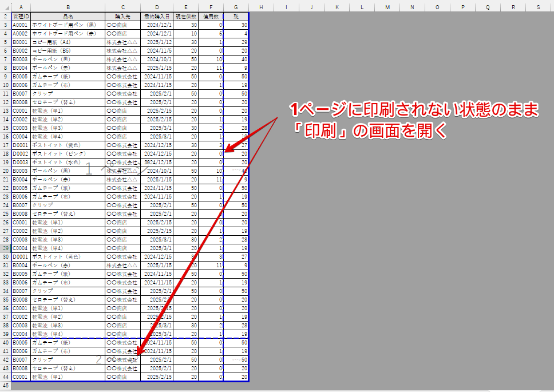
Task: Click クリップ cell in row 42
Action: pyautogui.click(x=68, y=360)
